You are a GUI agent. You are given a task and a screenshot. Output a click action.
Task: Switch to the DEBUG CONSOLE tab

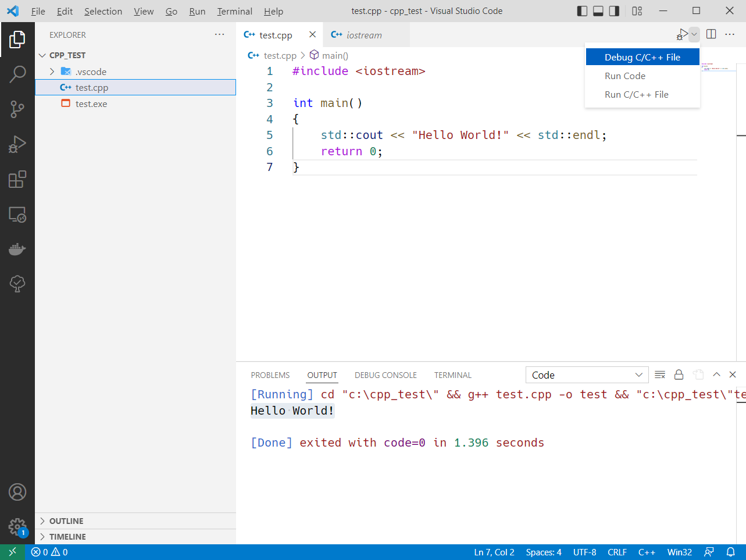(x=386, y=375)
